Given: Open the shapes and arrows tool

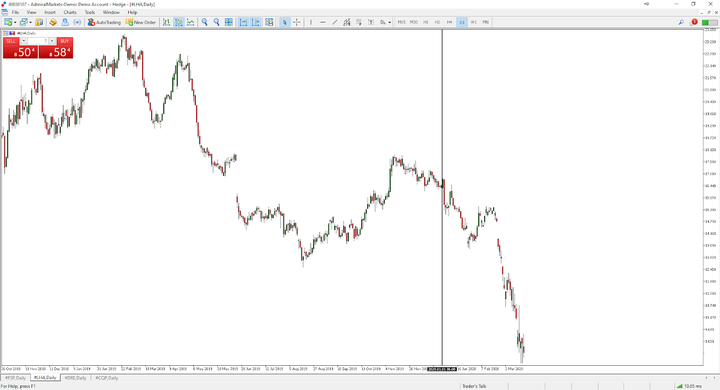Looking at the screenshot, I should [x=382, y=22].
